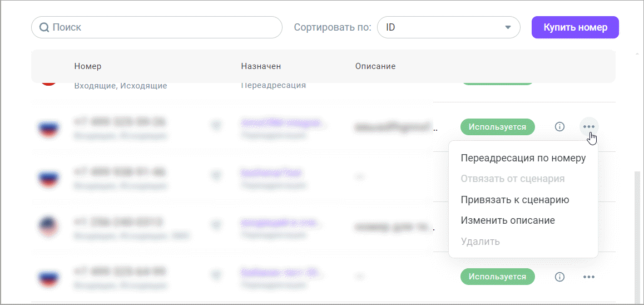Click the Поиск search field
The width and height of the screenshot is (644, 305).
coord(156,27)
